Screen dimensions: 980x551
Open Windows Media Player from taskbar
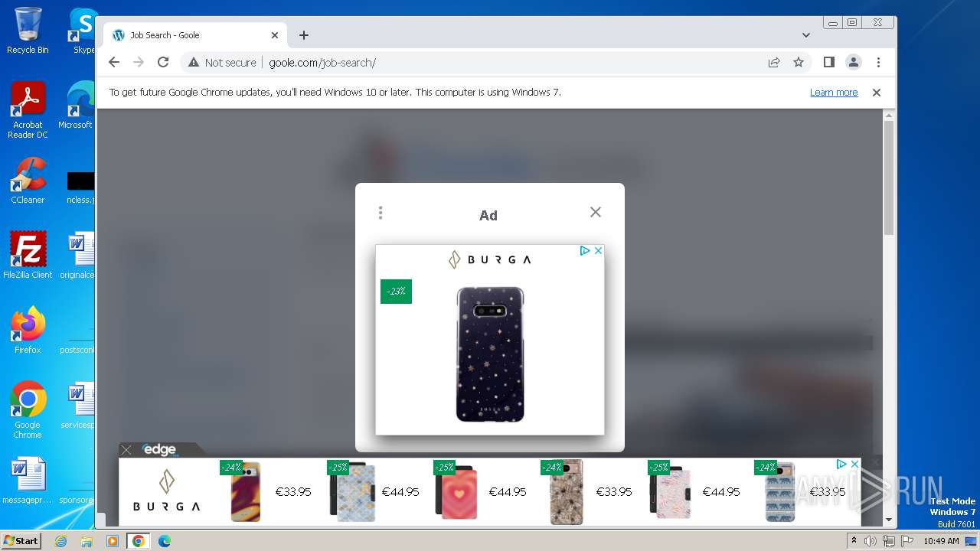tap(113, 541)
